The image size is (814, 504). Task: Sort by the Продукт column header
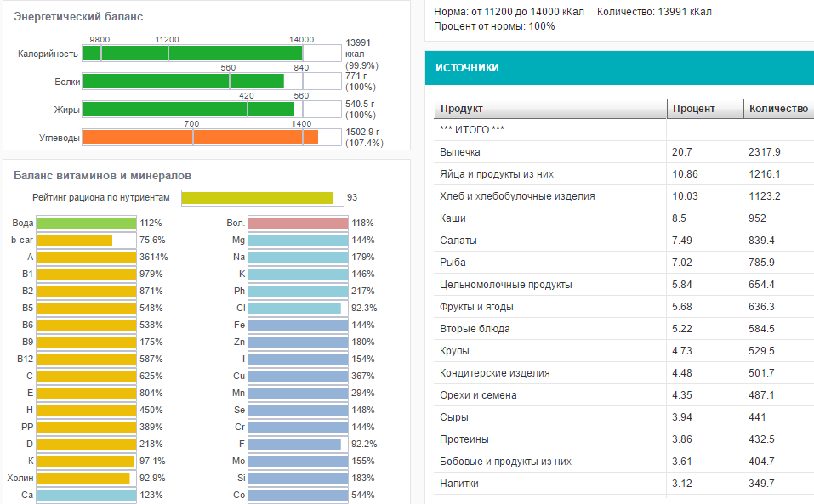coord(549,109)
